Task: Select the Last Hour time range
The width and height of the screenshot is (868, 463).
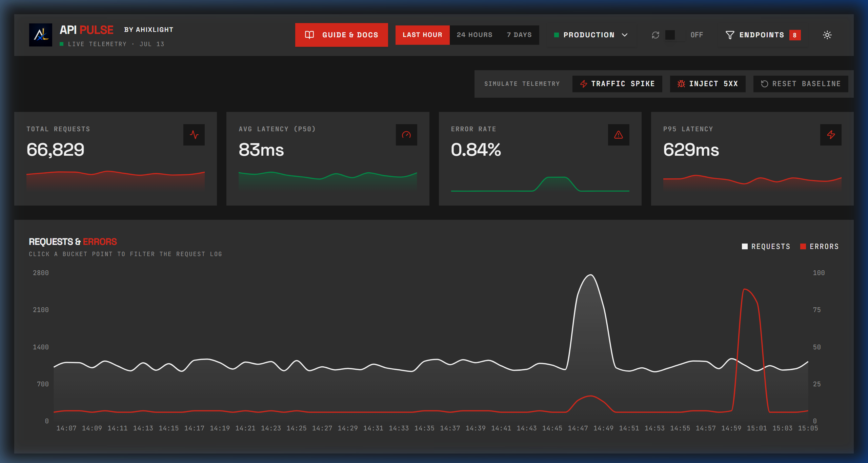Action: point(422,35)
